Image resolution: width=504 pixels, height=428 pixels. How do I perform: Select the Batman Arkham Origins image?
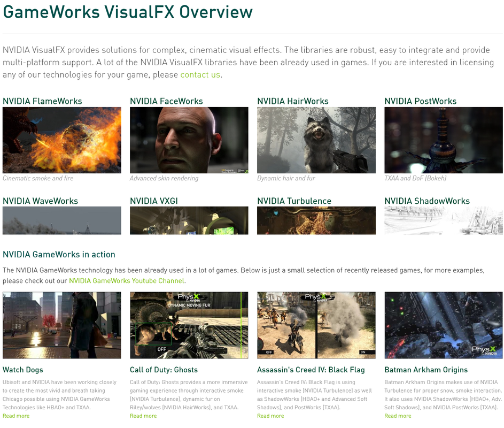444,325
